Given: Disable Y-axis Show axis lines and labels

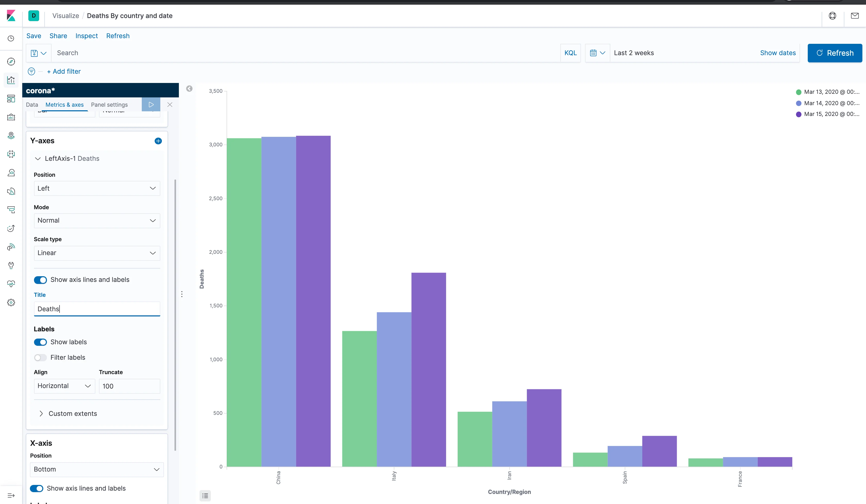Looking at the screenshot, I should [x=40, y=280].
